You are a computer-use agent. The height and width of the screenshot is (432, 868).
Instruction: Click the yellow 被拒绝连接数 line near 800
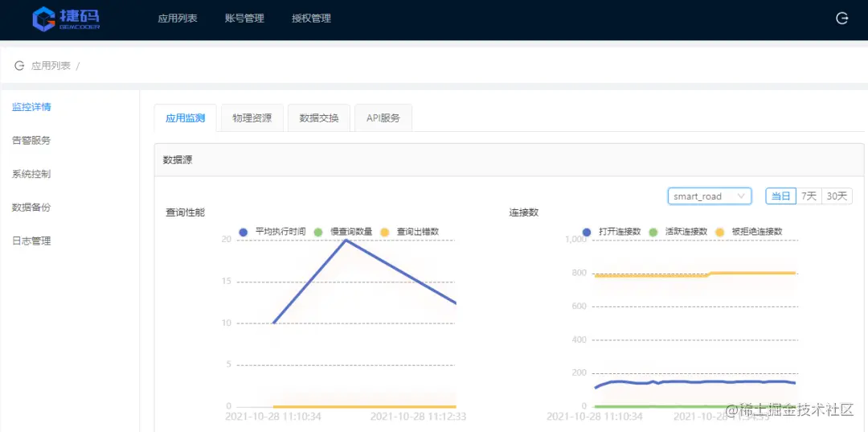[694, 274]
